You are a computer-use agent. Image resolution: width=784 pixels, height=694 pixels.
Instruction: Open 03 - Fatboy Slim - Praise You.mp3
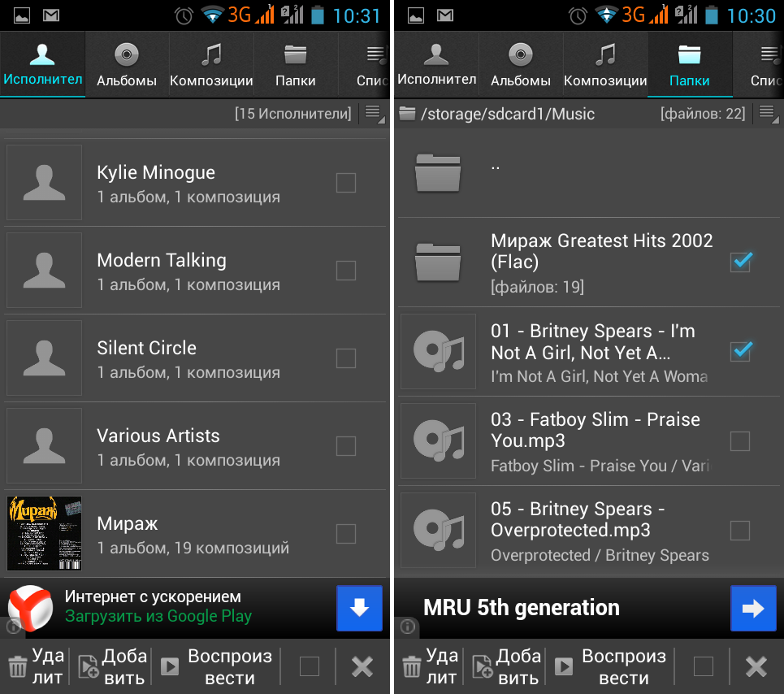click(589, 441)
